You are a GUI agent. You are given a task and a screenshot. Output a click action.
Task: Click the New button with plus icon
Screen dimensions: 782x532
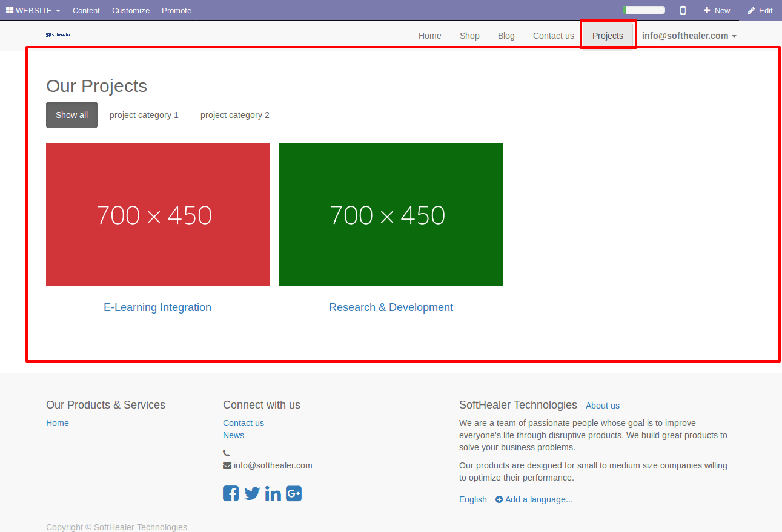coord(717,10)
